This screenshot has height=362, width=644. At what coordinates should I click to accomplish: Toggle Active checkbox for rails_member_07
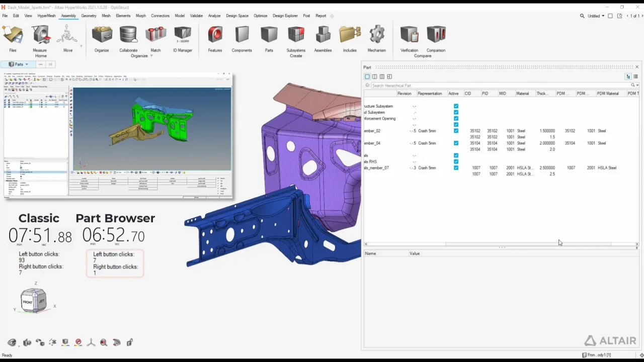[x=456, y=168]
